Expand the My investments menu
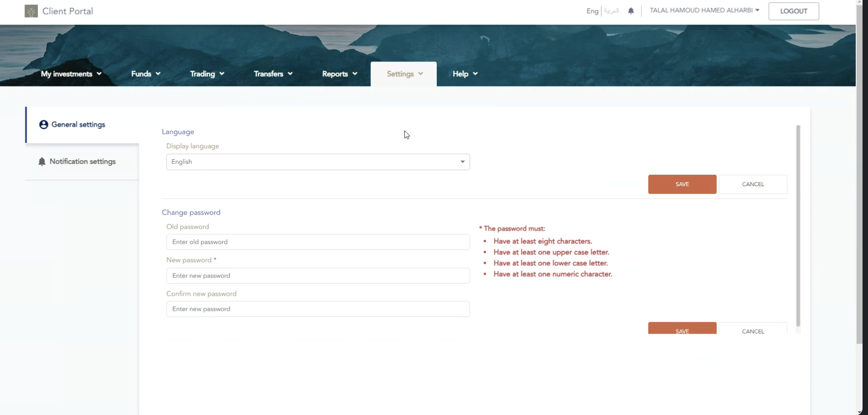Screen dimensions: 868x415 71,74
